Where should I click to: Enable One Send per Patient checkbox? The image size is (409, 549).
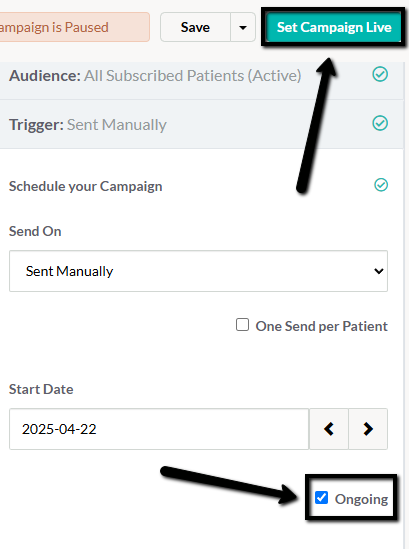pyautogui.click(x=242, y=325)
